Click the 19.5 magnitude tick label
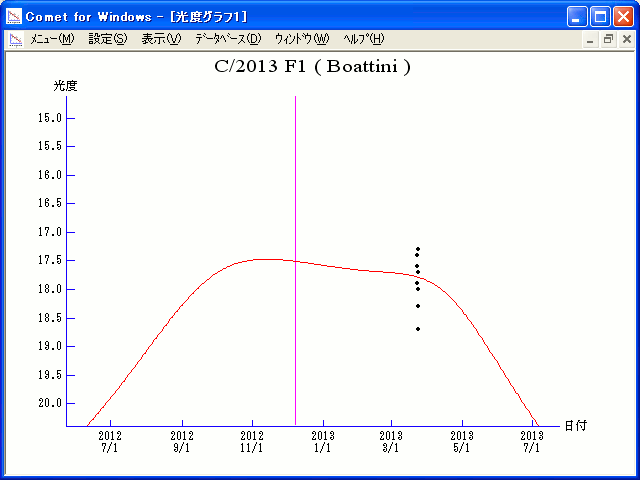Screen dimensions: 640x480 tap(50, 375)
